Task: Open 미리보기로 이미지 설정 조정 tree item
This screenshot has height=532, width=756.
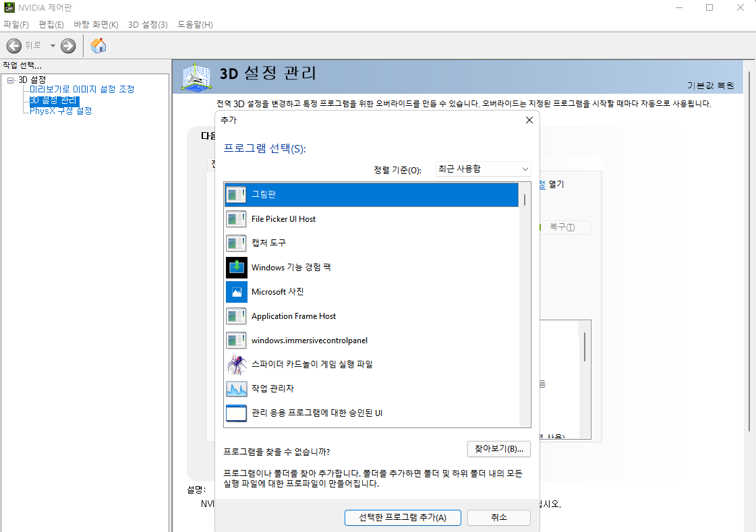Action: (x=82, y=89)
